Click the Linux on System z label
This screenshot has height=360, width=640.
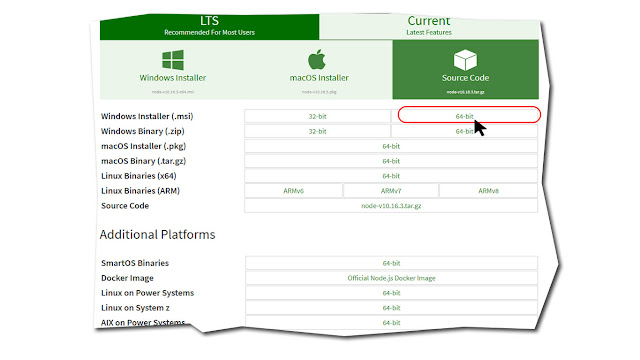click(135, 308)
